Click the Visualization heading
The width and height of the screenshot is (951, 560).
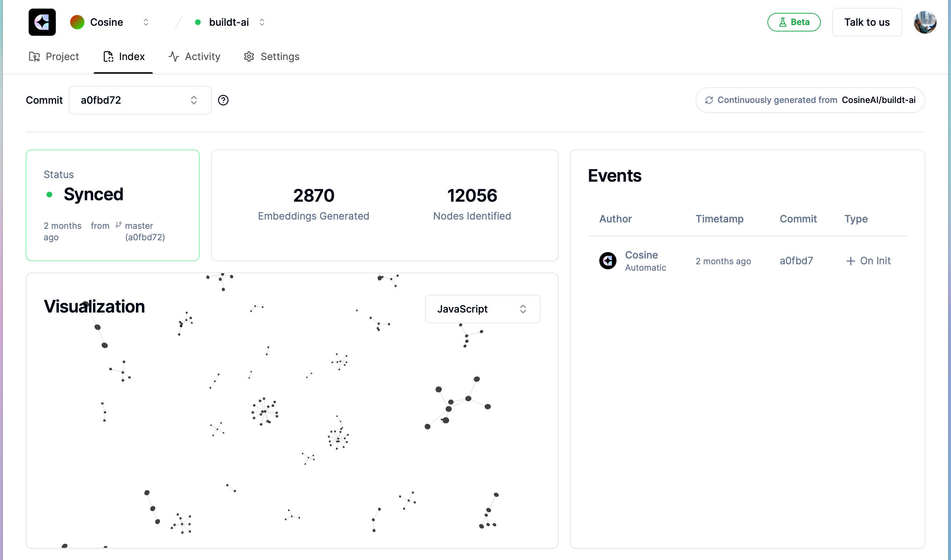click(x=94, y=306)
